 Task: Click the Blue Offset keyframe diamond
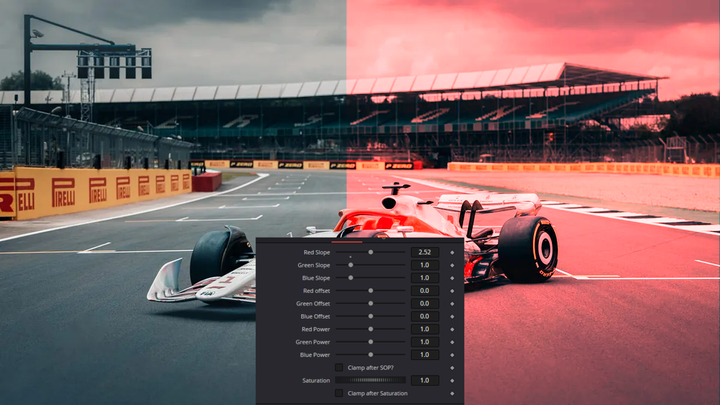click(x=452, y=316)
